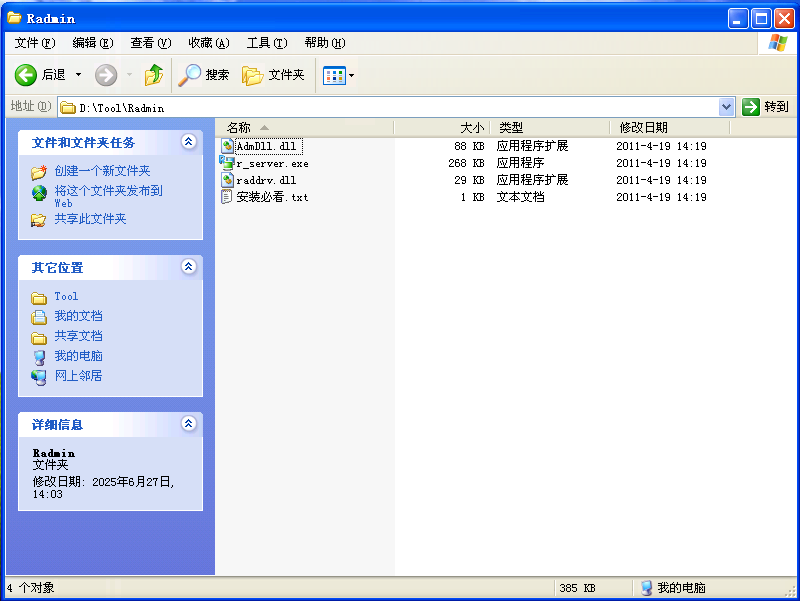Toggle the Folders pane button
800x601 pixels.
273,76
